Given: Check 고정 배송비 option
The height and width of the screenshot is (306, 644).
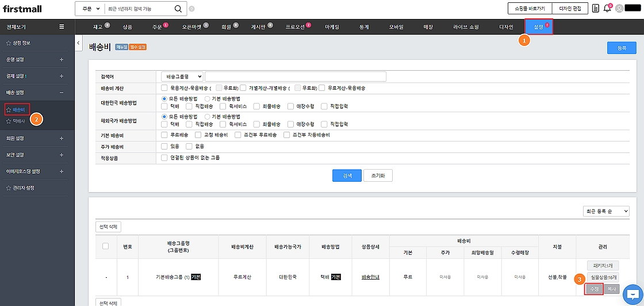Looking at the screenshot, I should [x=198, y=135].
